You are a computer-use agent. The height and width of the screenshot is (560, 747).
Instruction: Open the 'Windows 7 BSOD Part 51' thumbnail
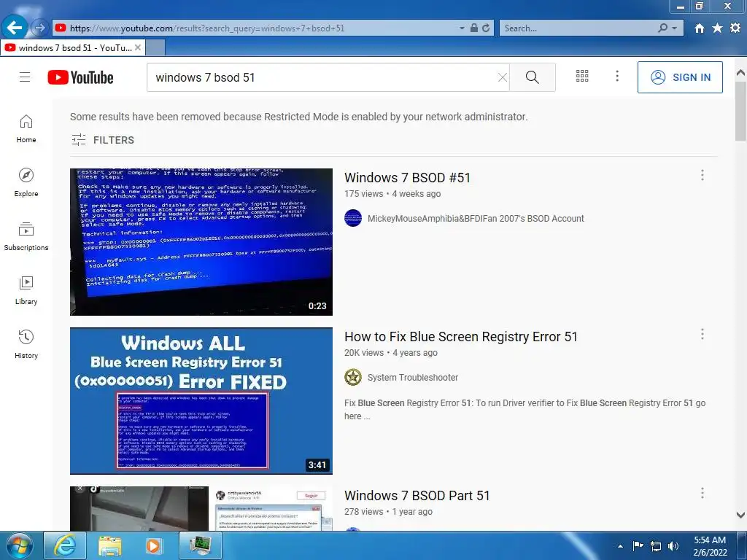coord(201,508)
